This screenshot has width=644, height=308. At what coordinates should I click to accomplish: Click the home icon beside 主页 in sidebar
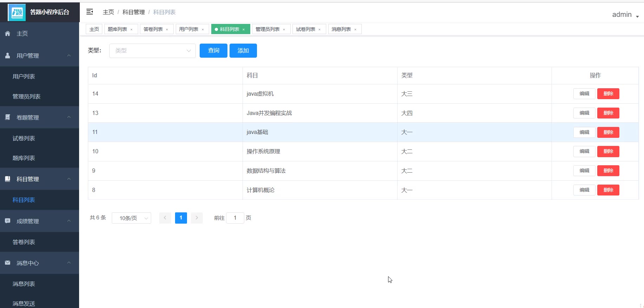coord(7,33)
